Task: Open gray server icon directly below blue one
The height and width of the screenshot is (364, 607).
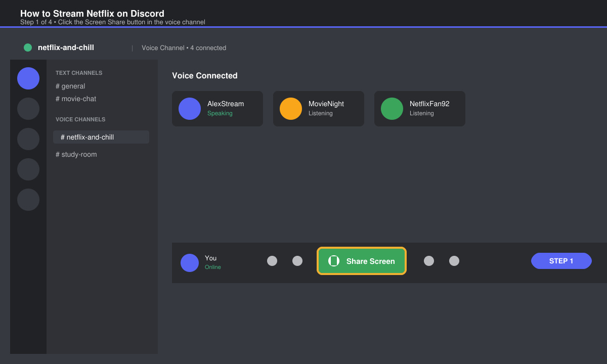Action: [x=28, y=109]
